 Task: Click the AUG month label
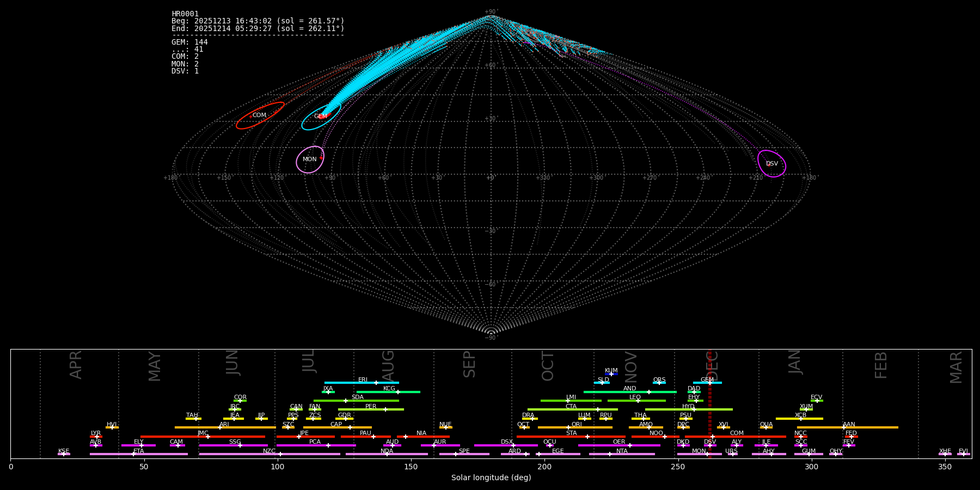(x=388, y=366)
